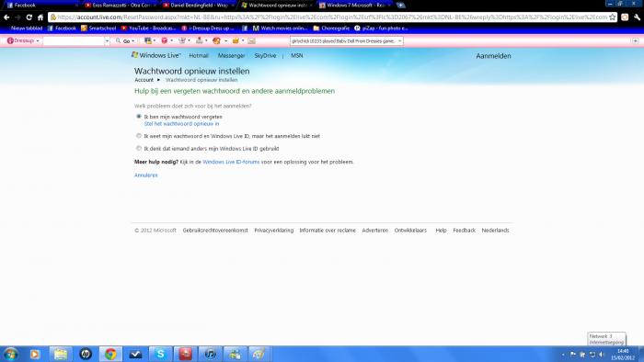The height and width of the screenshot is (362, 644).
Task: Select 'Ik denk dat iemand anders' radio option
Action: 139,148
